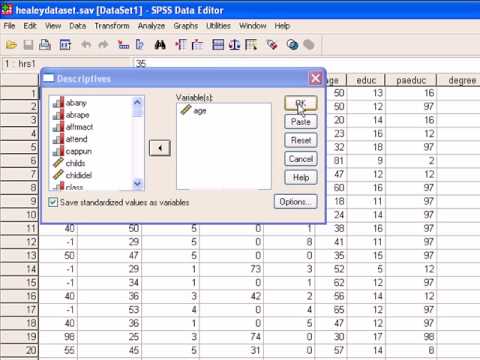The height and width of the screenshot is (360, 480).
Task: Open the Graphs menu
Action: tap(186, 26)
